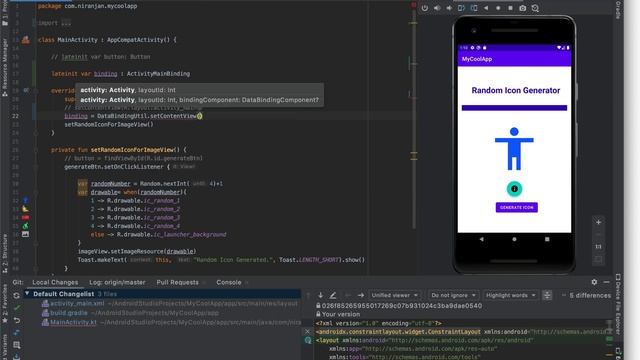The height and width of the screenshot is (360, 640).
Task: Click the emulator 1:1 actual size button
Action: point(598,247)
